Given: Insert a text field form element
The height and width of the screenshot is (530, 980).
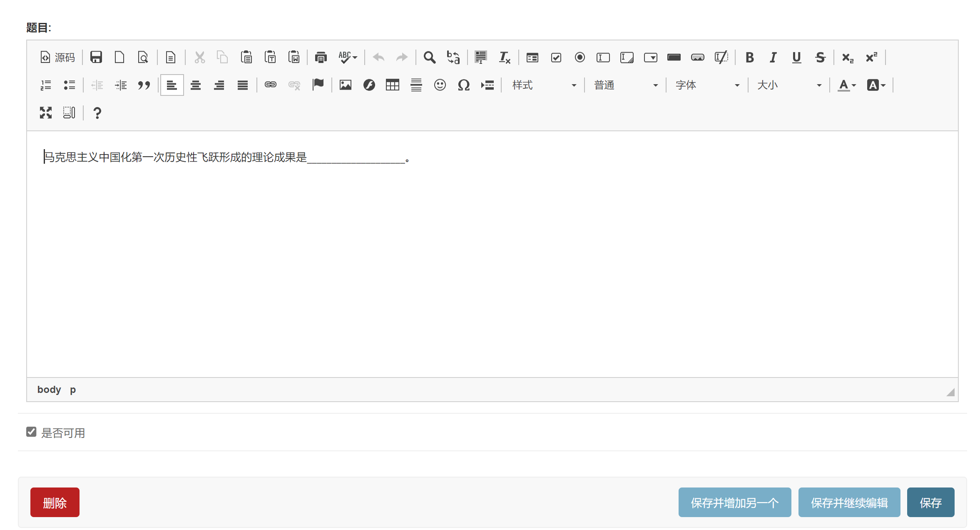Looking at the screenshot, I should [x=603, y=57].
